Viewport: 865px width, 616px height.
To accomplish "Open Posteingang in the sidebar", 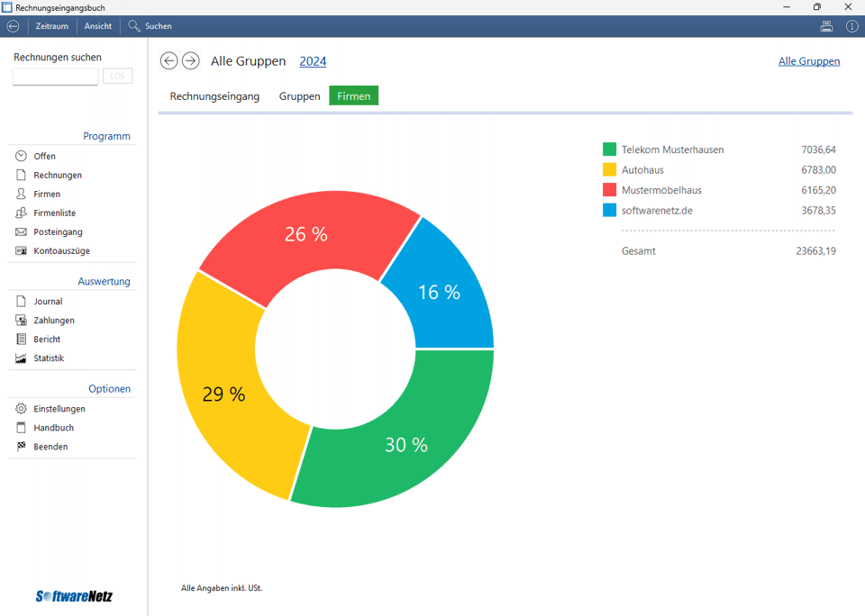I will pyautogui.click(x=58, y=232).
